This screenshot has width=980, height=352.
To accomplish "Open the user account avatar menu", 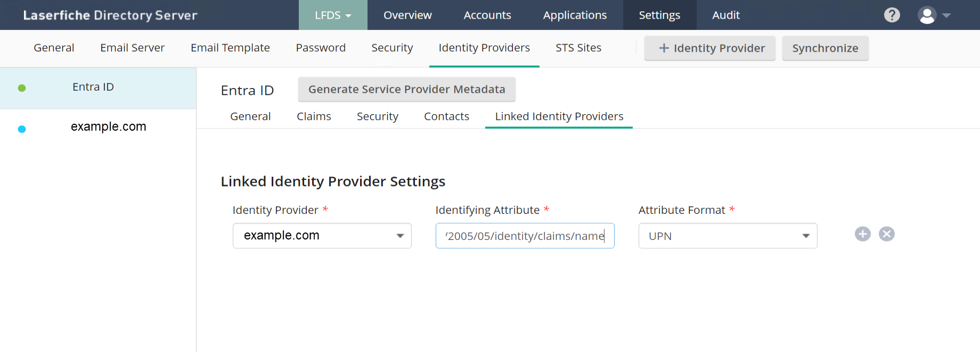I will coord(927,15).
